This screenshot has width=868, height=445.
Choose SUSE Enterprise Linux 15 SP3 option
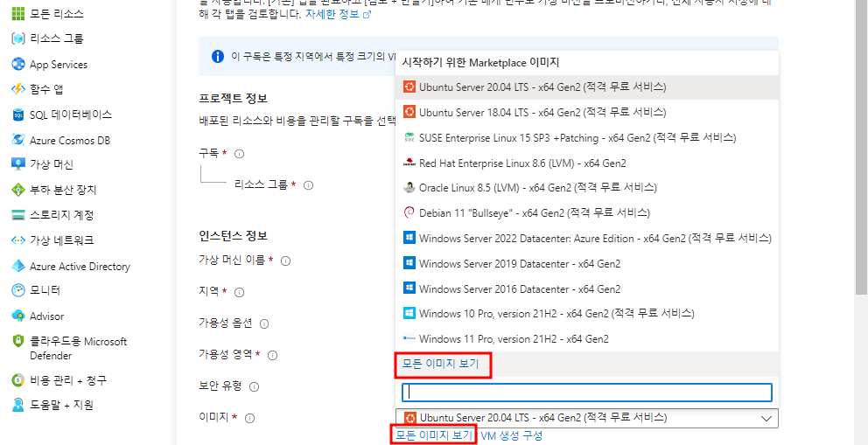pyautogui.click(x=587, y=137)
